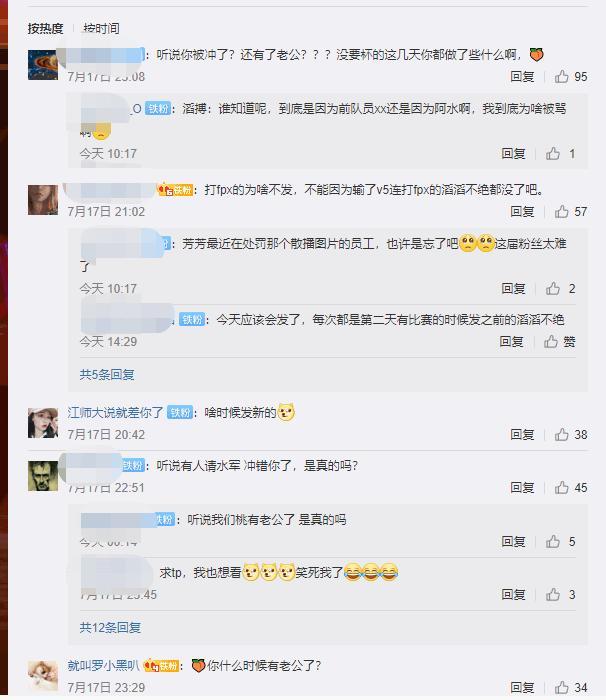The image size is (606, 700).
Task: Expand 共12条回复 replies
Action: pos(110,628)
